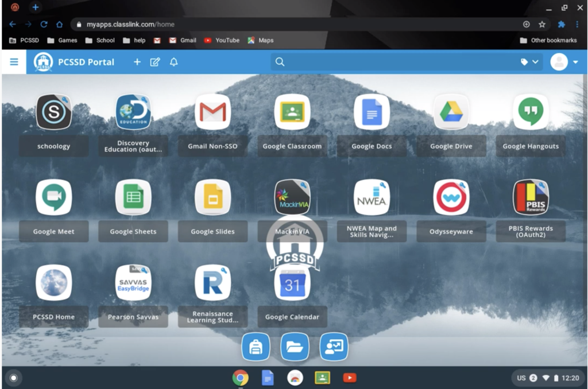The width and height of the screenshot is (588, 389).
Task: Open Google Hangouts app icon
Action: click(531, 112)
